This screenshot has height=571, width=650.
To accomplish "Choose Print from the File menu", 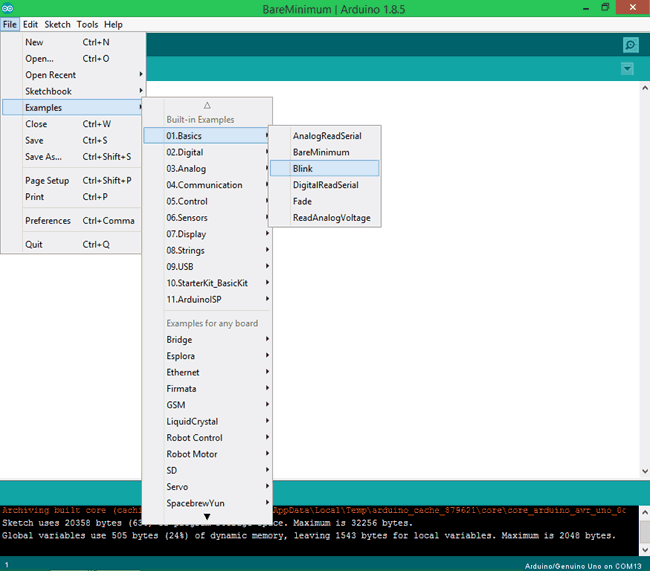I will pos(73,197).
